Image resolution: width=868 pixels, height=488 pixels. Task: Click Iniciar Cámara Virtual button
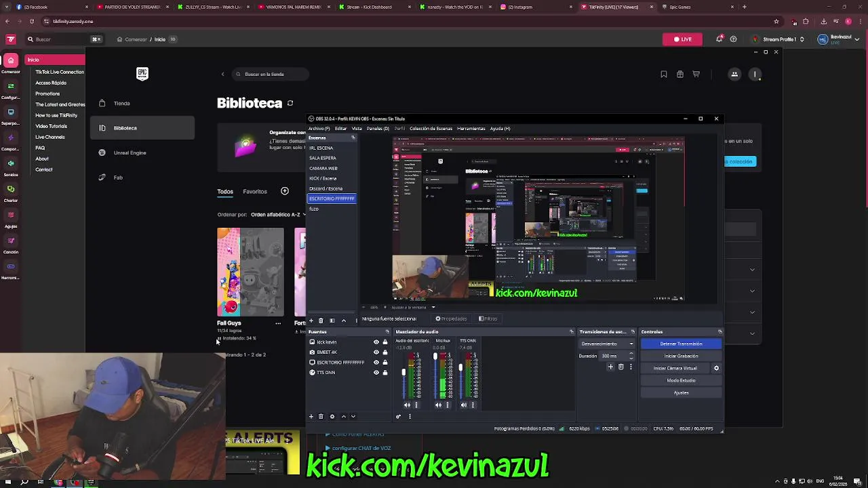pyautogui.click(x=675, y=368)
